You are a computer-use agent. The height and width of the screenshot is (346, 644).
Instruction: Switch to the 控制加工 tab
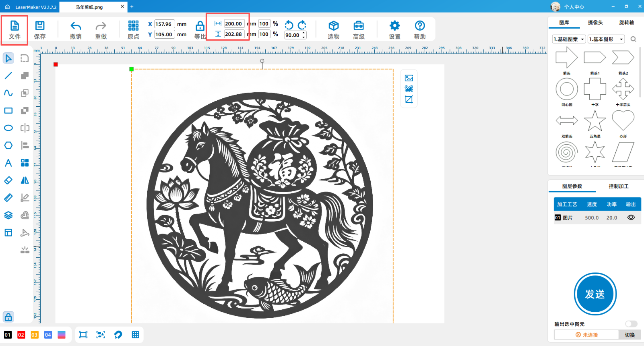click(618, 186)
